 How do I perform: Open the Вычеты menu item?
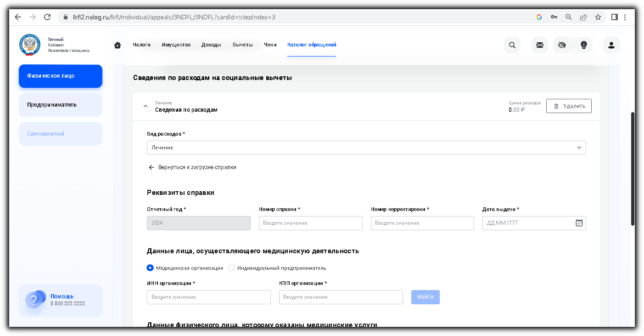pyautogui.click(x=242, y=45)
